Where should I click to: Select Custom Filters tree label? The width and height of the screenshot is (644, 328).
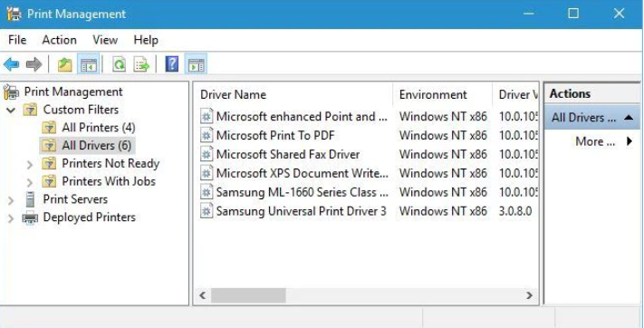(x=81, y=110)
